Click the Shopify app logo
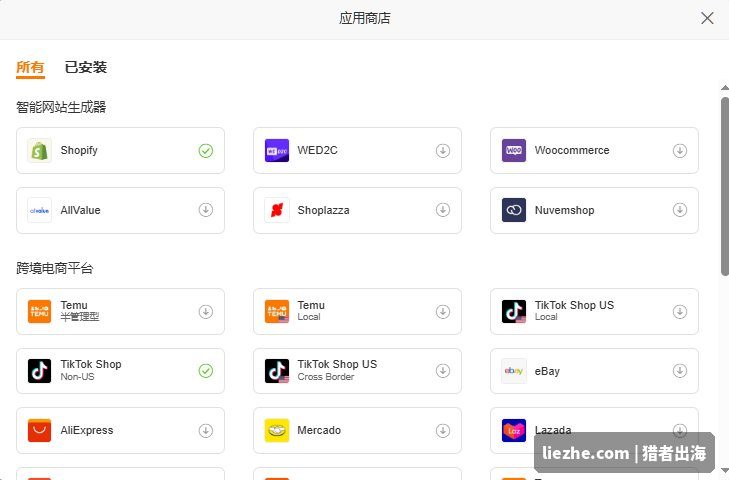Screen dimensions: 729x480 pyautogui.click(x=40, y=151)
